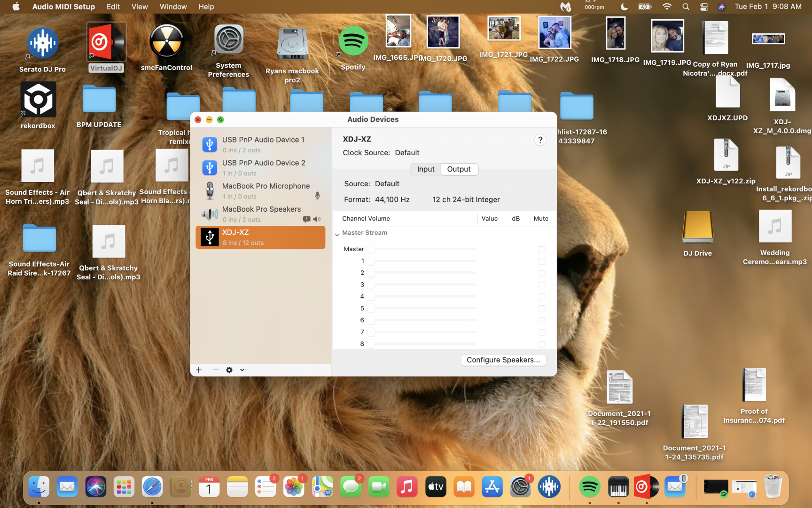Screen dimensions: 812x508
Task: Open the gear action menu
Action: tap(229, 370)
